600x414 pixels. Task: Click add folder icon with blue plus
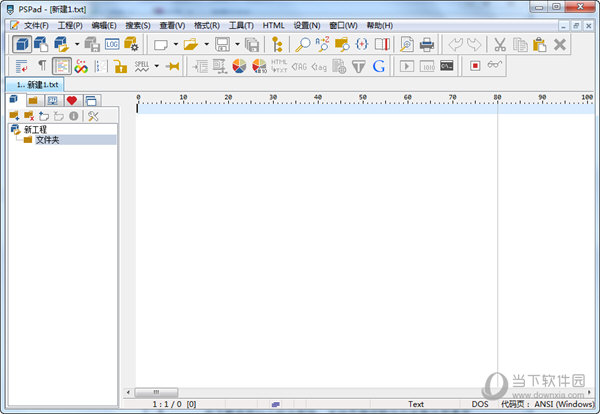pyautogui.click(x=14, y=116)
